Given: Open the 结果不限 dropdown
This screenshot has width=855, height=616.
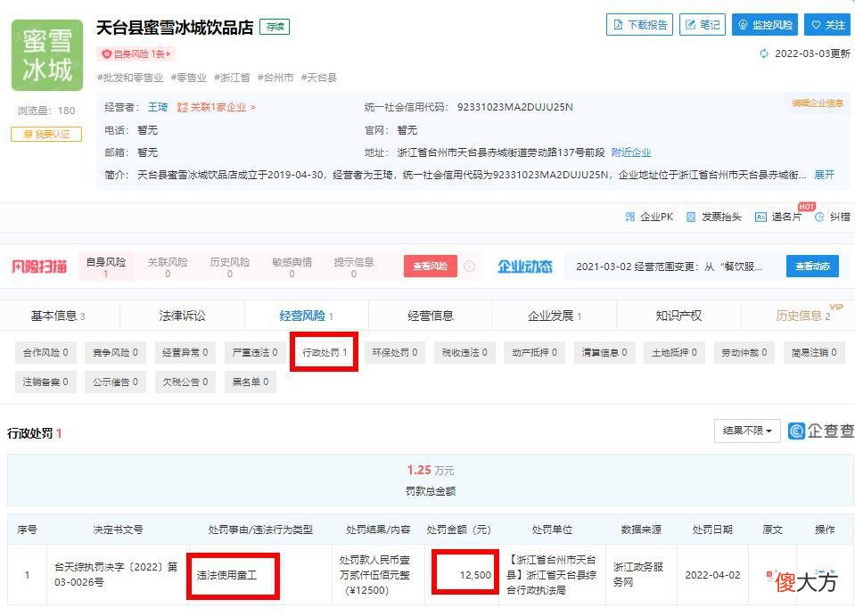Looking at the screenshot, I should [747, 431].
